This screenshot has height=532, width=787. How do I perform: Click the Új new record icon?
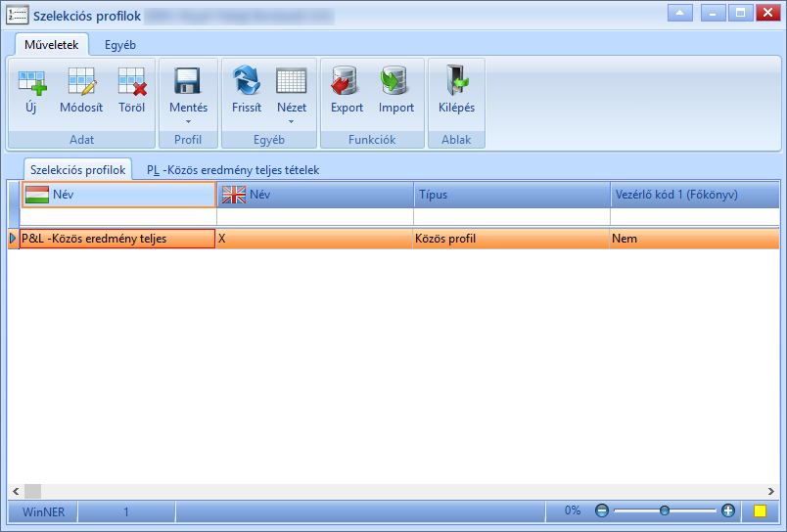32,82
